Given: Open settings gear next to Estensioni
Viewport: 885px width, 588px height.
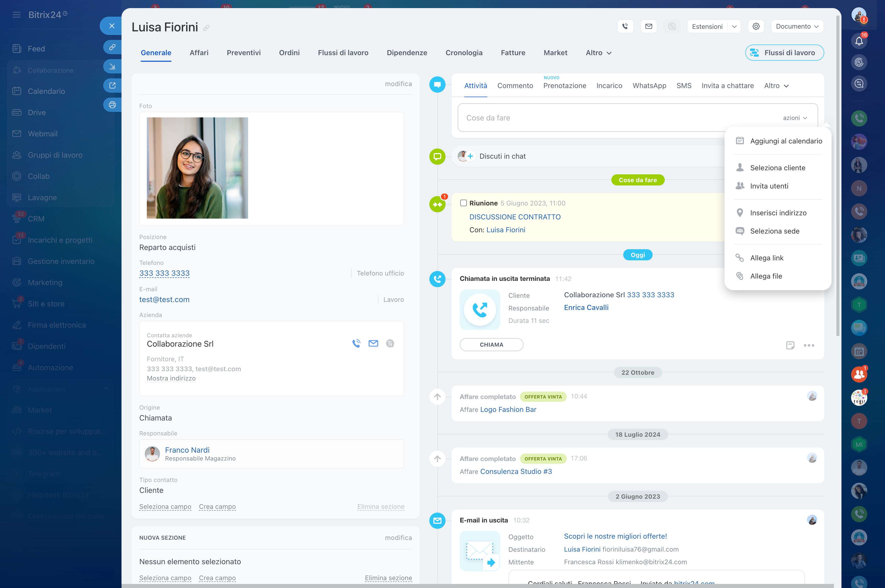Looking at the screenshot, I should click(x=756, y=26).
